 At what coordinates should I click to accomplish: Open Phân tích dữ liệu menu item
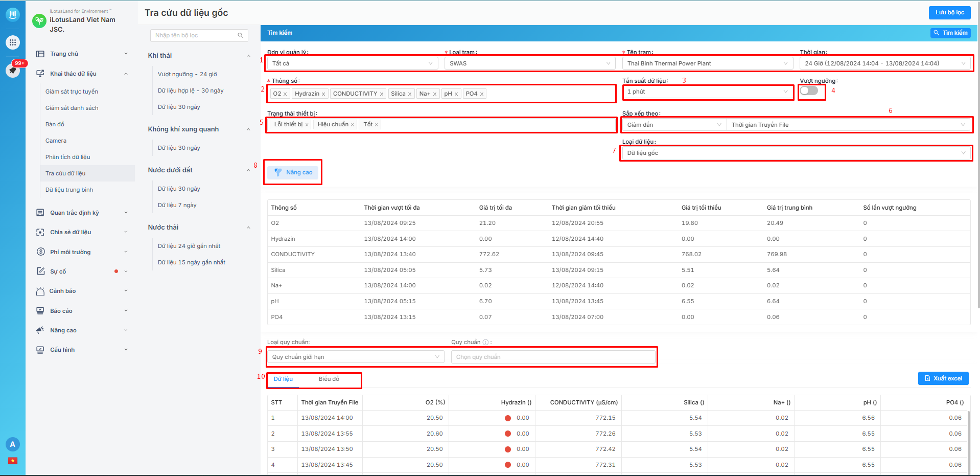(x=67, y=157)
